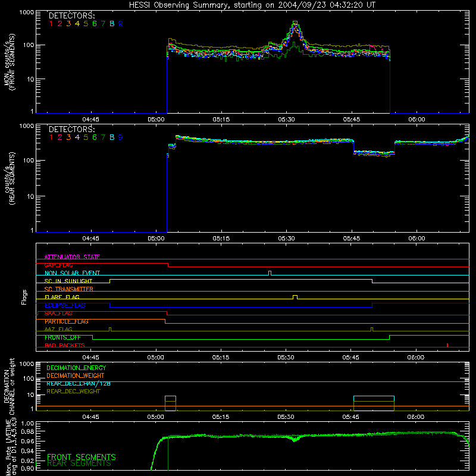Click the SC_IN_SUNLIGHT flag label

(x=68, y=281)
